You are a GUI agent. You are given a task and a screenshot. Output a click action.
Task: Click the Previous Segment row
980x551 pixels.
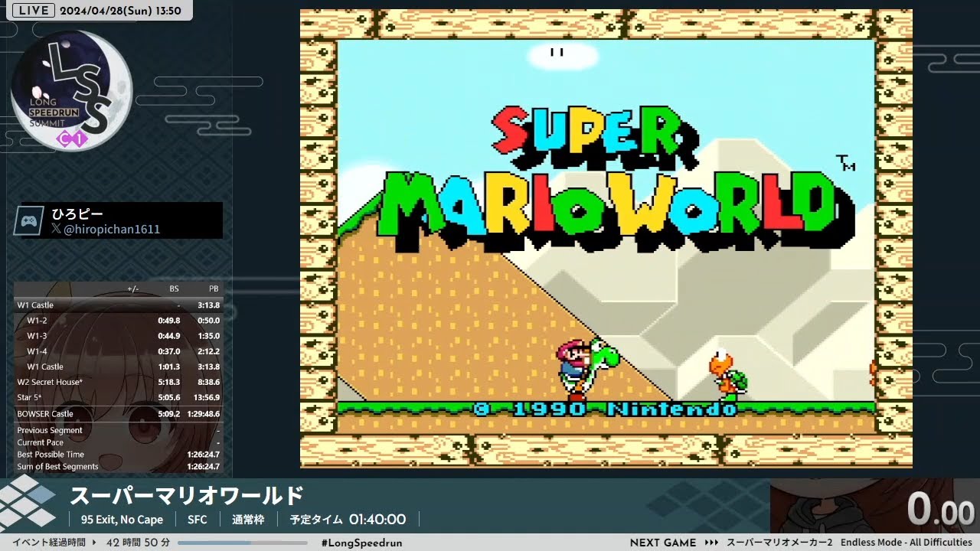click(x=119, y=431)
